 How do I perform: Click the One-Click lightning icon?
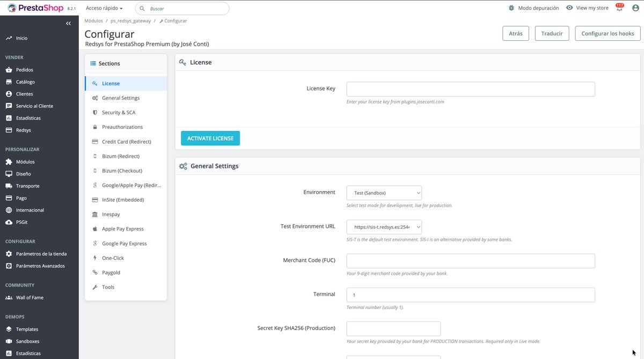95,258
